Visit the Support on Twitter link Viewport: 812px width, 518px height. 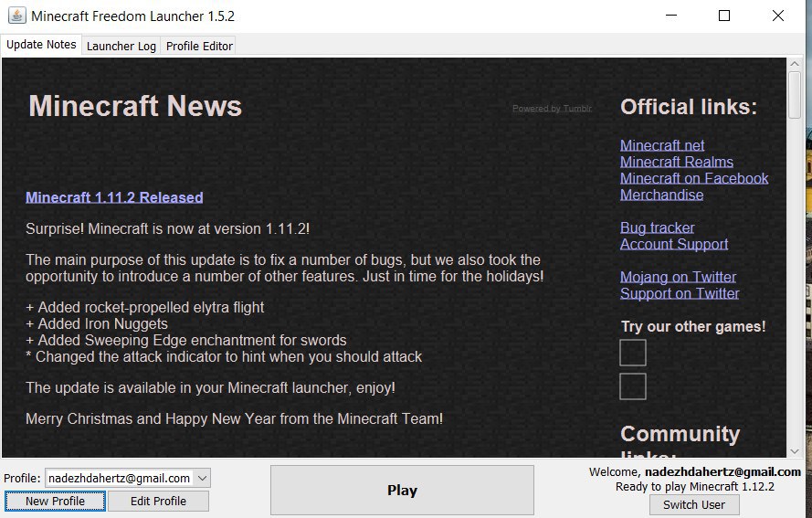[680, 293]
